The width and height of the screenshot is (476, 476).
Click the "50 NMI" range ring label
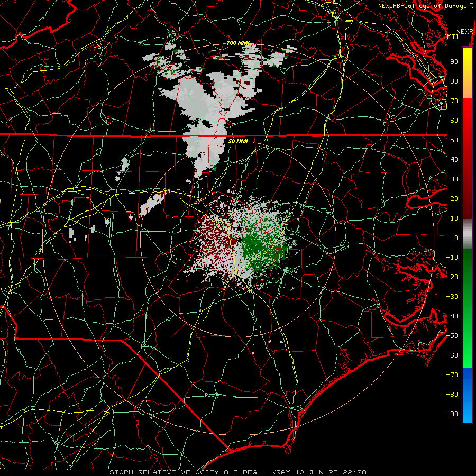pyautogui.click(x=239, y=141)
